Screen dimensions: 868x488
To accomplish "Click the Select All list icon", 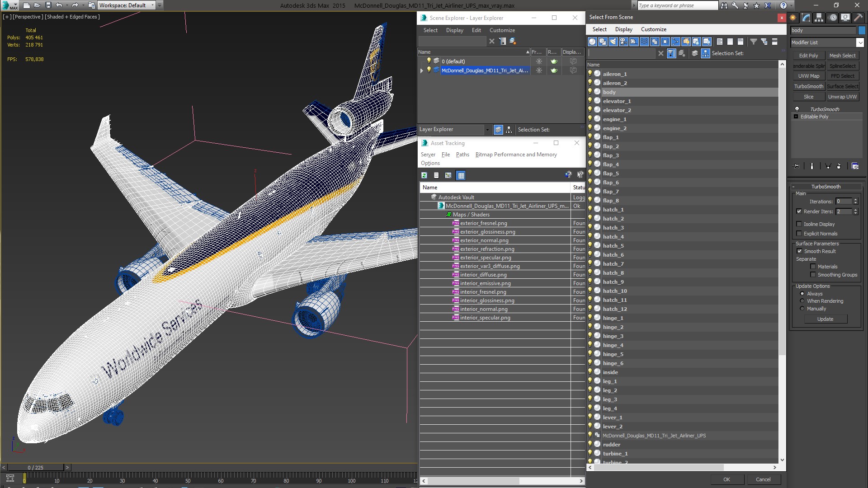I will [720, 42].
